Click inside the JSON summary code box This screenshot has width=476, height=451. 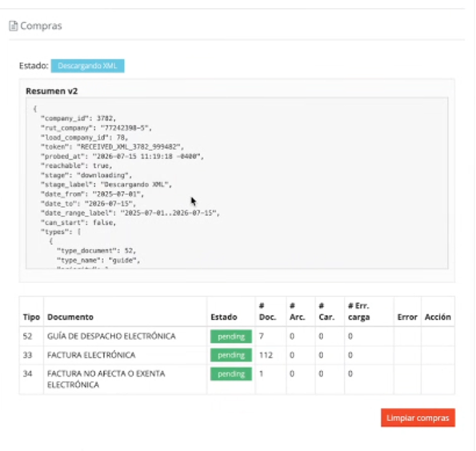point(237,183)
